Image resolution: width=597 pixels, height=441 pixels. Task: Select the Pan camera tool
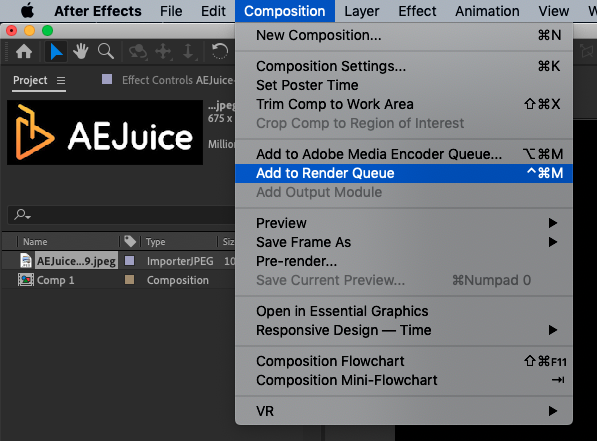tap(163, 52)
